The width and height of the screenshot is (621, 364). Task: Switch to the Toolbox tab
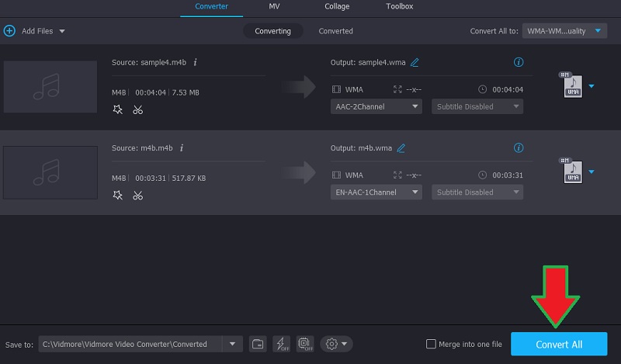pos(399,7)
